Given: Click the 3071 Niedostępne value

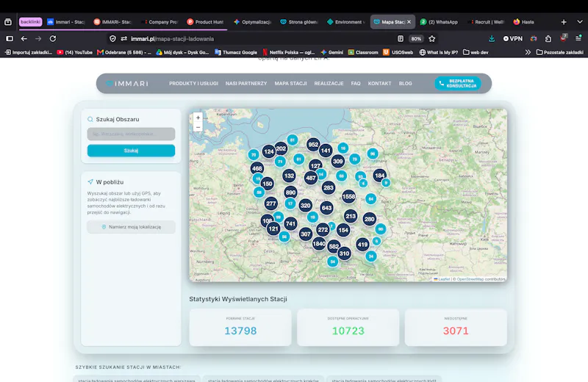Looking at the screenshot, I should 456,331.
